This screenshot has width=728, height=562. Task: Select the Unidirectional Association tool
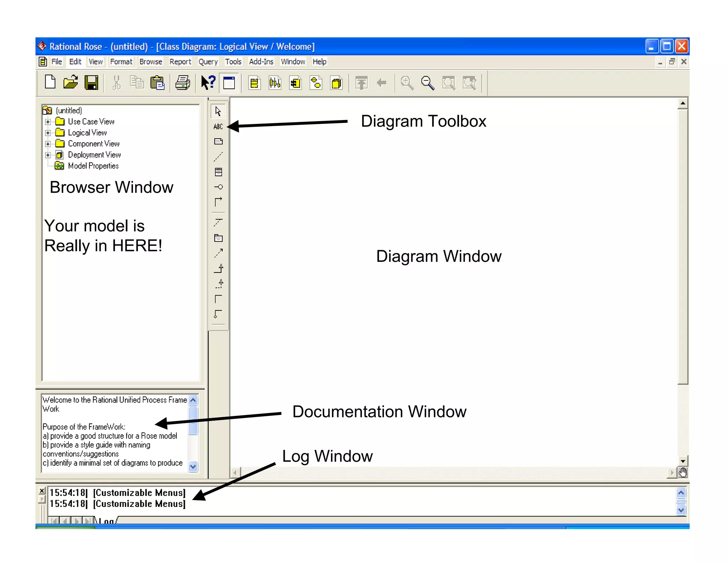point(218,202)
